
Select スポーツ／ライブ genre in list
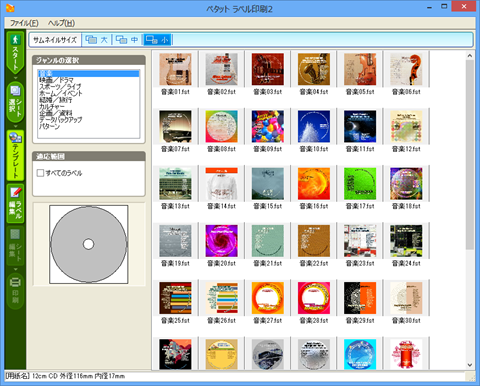[60, 87]
